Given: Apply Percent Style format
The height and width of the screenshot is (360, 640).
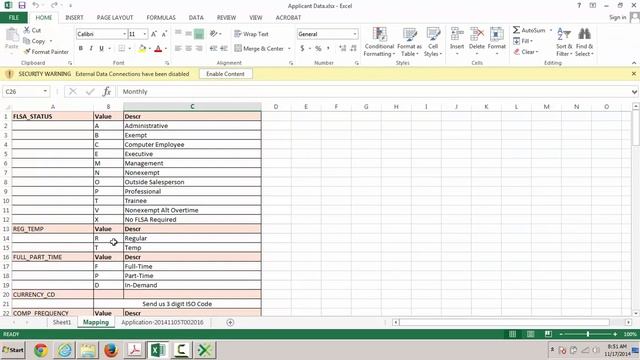Looking at the screenshot, I should click(x=318, y=48).
